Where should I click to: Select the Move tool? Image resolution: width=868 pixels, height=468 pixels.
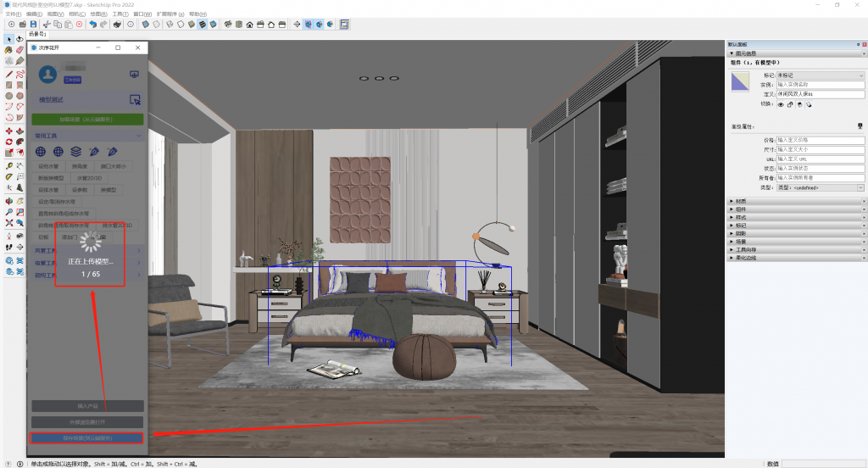click(8, 131)
